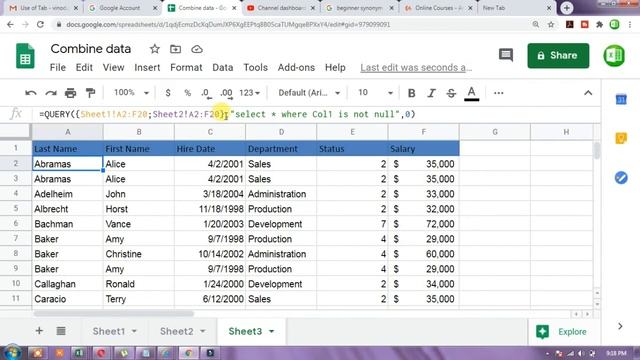Open Keep notes side panel icon
Viewport: 640px width, 360px height.
(x=621, y=138)
